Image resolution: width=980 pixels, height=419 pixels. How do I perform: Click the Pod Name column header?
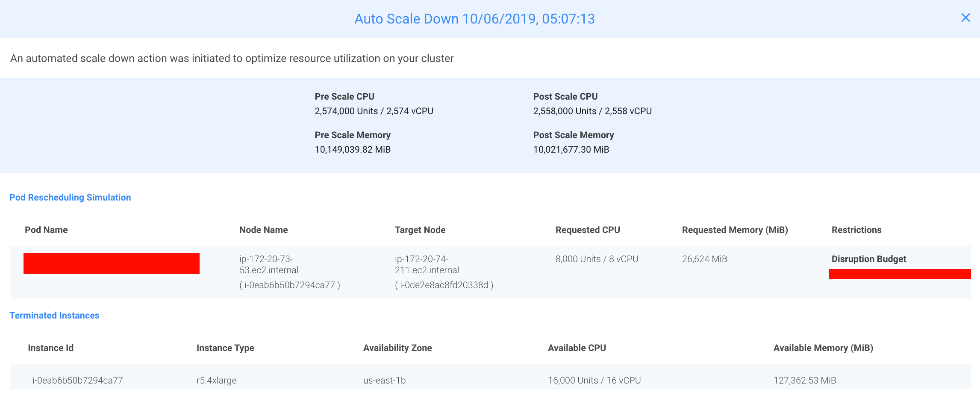pyautogui.click(x=46, y=230)
